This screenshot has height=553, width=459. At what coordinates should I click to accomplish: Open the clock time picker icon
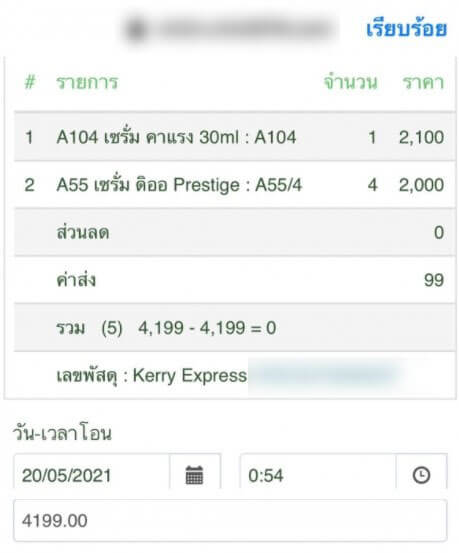pos(421,474)
